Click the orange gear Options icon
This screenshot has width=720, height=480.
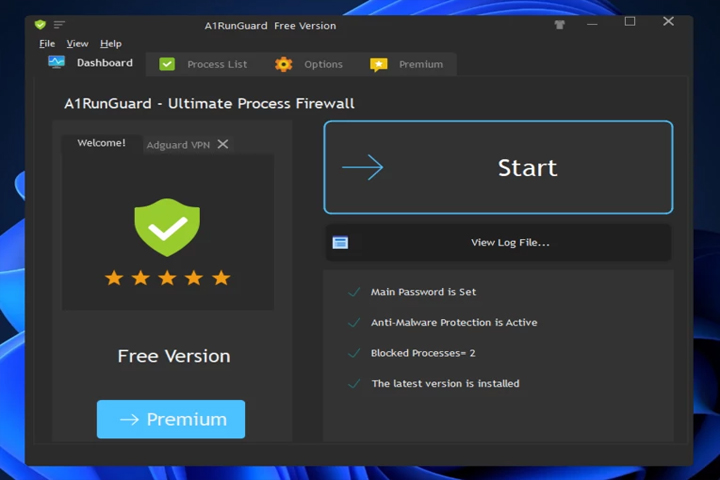283,64
